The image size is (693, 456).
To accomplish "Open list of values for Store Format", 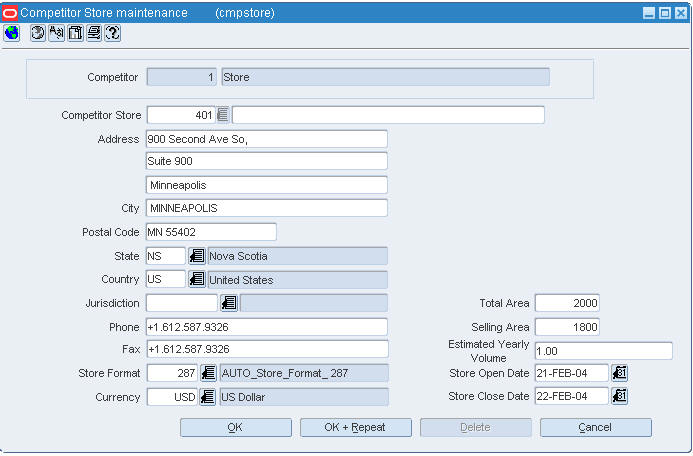I will [x=208, y=373].
